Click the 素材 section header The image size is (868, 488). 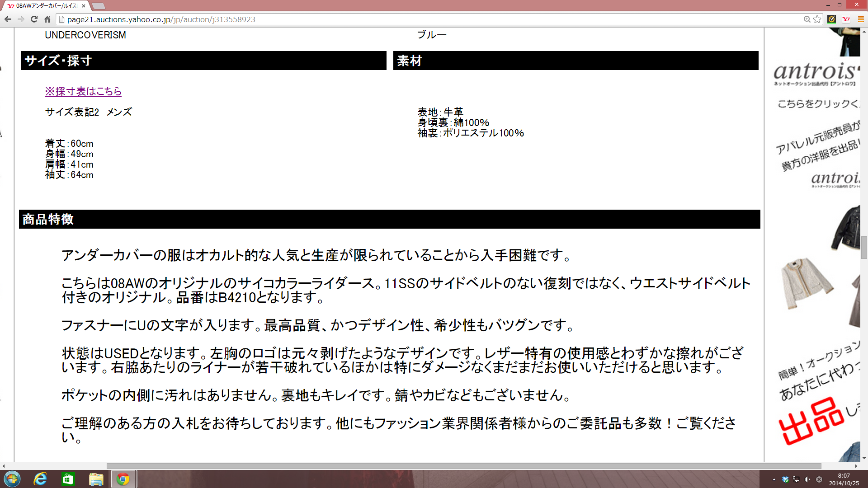(576, 61)
